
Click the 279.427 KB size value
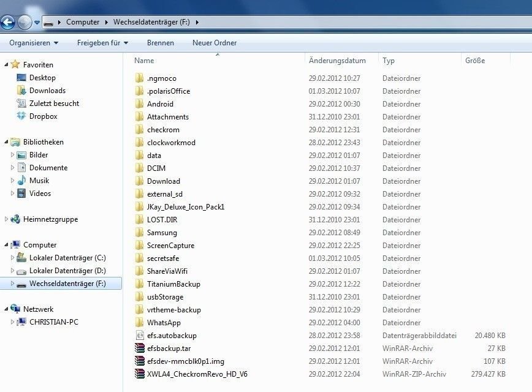click(x=488, y=374)
